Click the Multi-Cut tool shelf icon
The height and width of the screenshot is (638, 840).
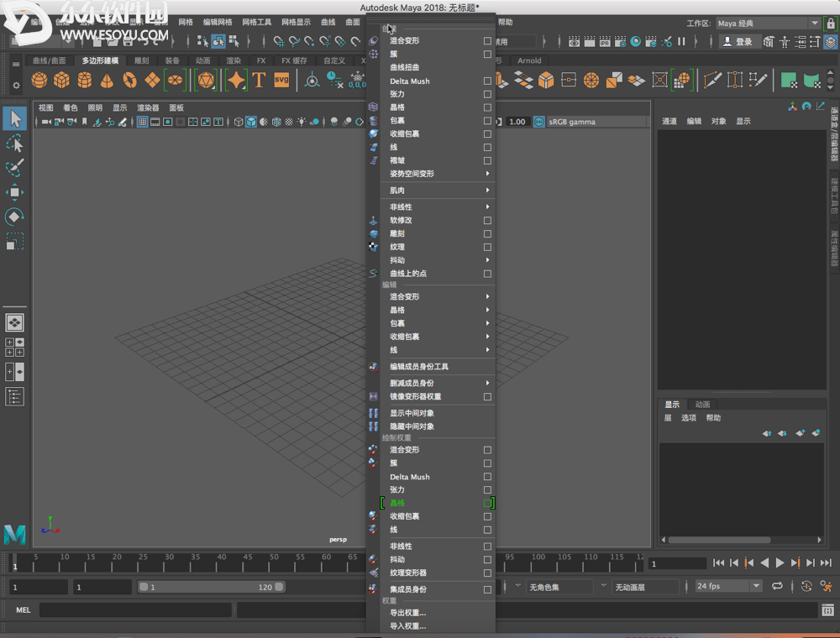click(712, 80)
